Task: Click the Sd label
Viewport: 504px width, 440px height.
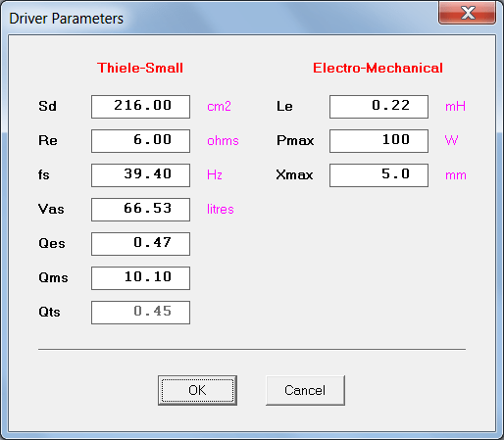Action: coord(48,106)
